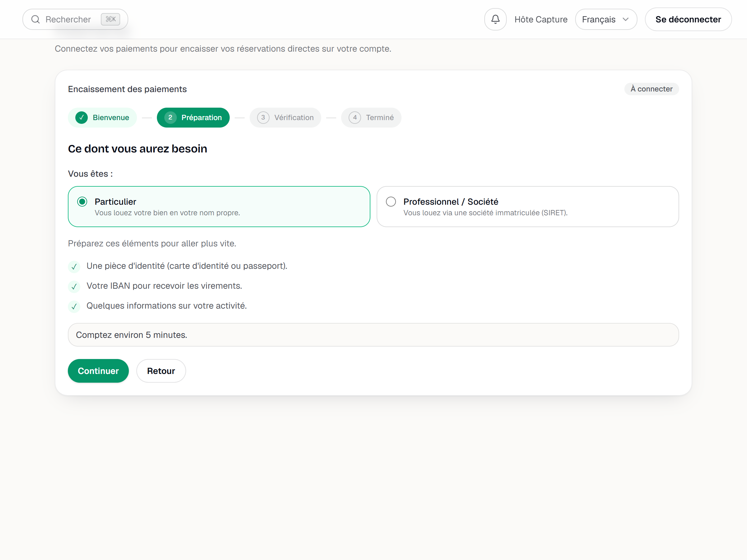Open the Préparation step
This screenshot has height=560, width=747.
pyautogui.click(x=193, y=118)
